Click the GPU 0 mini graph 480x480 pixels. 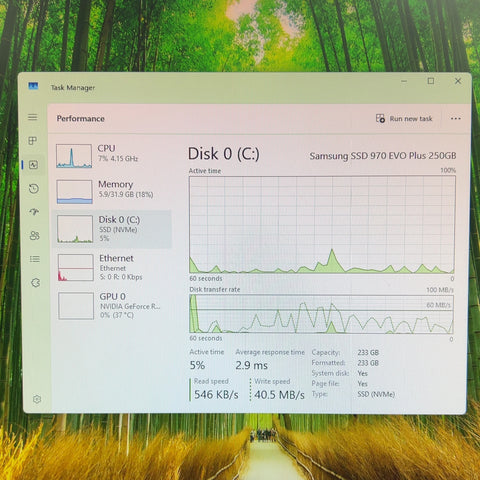(76, 306)
